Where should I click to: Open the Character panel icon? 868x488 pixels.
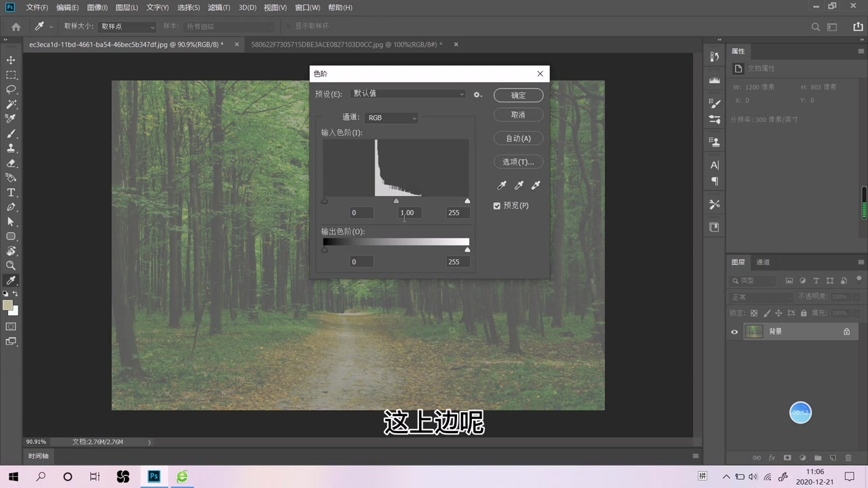714,165
